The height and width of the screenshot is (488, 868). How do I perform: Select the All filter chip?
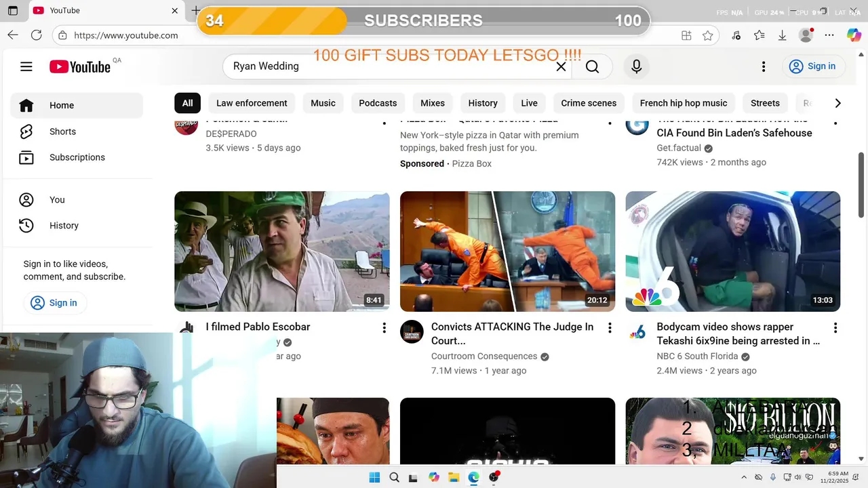click(x=187, y=103)
